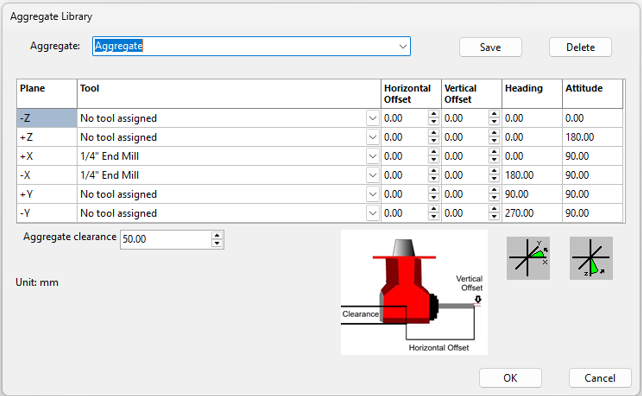Click the +X vertical offset value 0.00
The width and height of the screenshot is (642, 396).
click(x=454, y=156)
